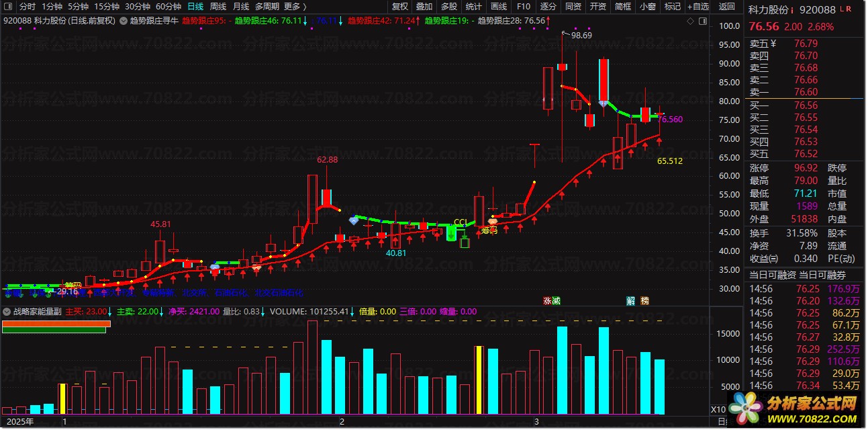The image size is (868, 430).
Task: Add stock with +自选 button
Action: pos(697,7)
